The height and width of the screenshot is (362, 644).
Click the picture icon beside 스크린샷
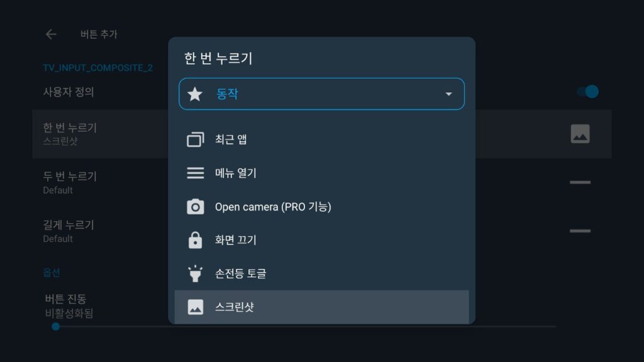195,307
